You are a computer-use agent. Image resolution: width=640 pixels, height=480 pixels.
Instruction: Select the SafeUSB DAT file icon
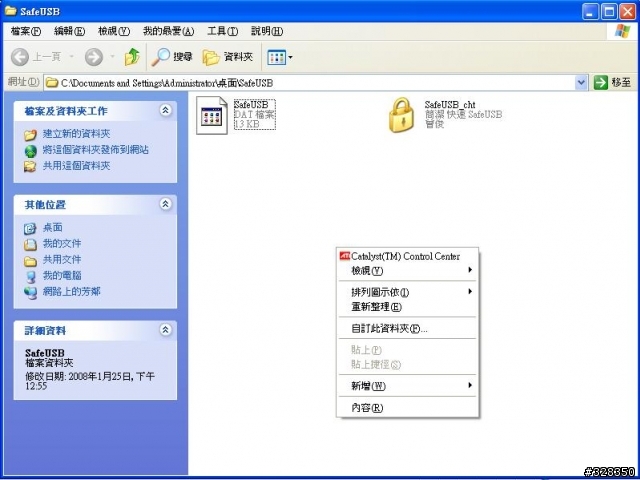click(x=212, y=116)
